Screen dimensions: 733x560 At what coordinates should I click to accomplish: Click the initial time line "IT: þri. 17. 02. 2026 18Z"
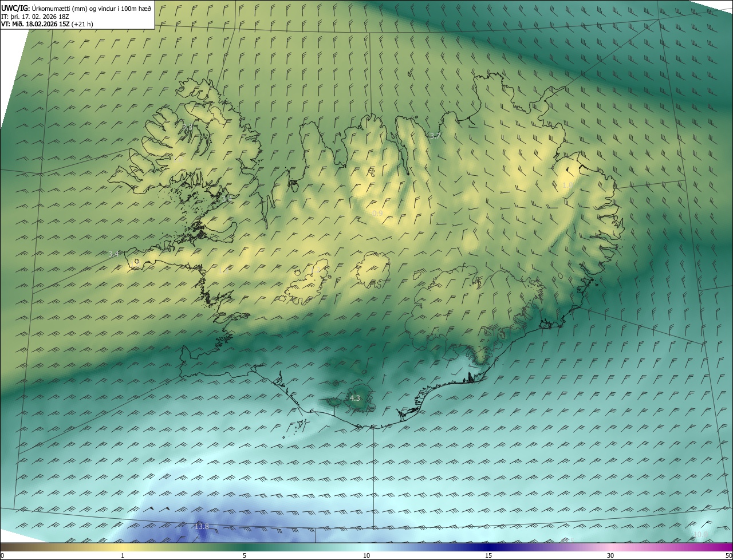(35, 16)
